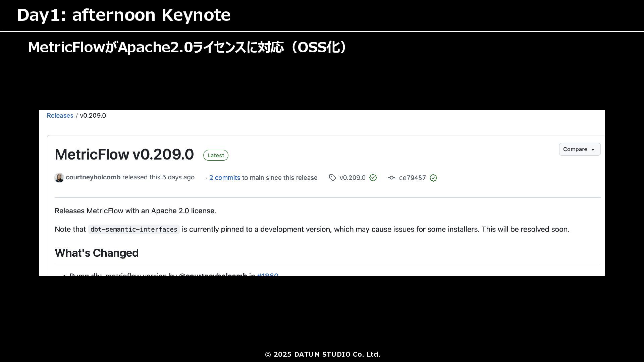Click the '5 days ago' release timestamp

(x=178, y=177)
